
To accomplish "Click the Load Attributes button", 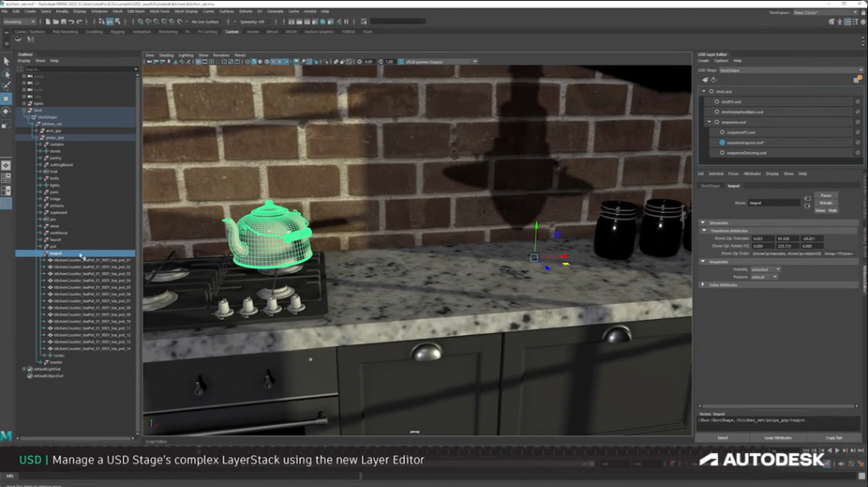I will coord(778,438).
